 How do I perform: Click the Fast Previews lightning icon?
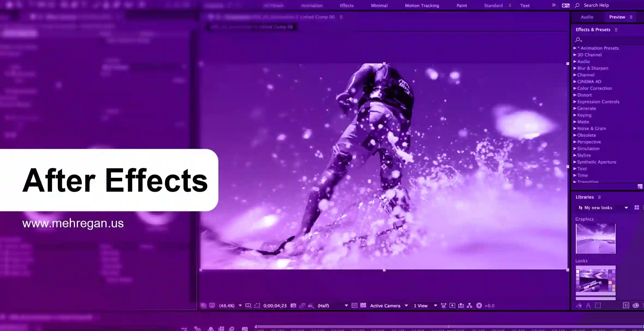(x=452, y=305)
